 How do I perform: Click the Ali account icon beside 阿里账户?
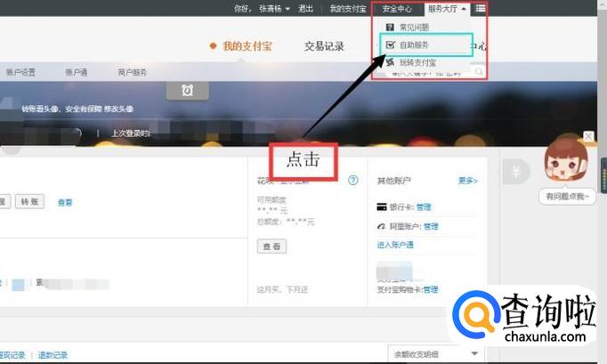pos(381,226)
